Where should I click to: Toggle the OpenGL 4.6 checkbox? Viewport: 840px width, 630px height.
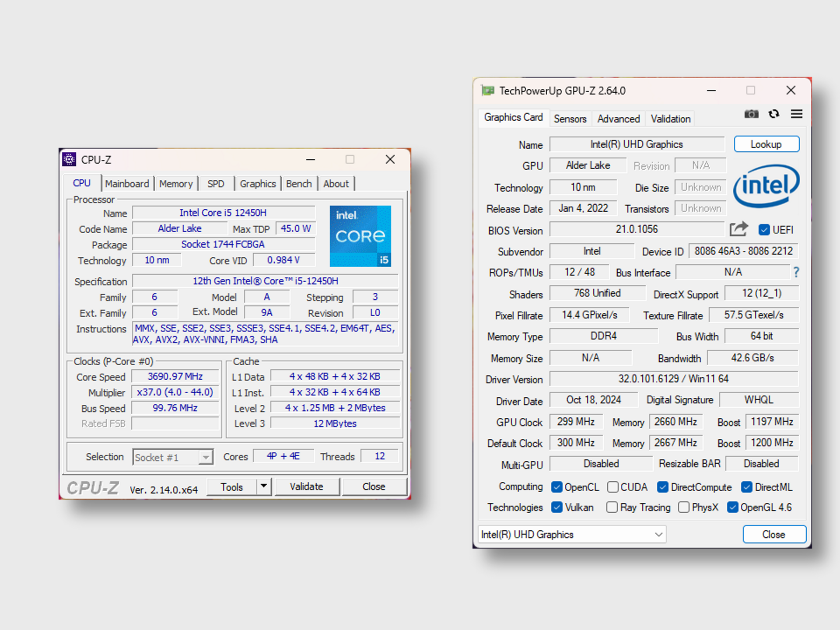(732, 507)
